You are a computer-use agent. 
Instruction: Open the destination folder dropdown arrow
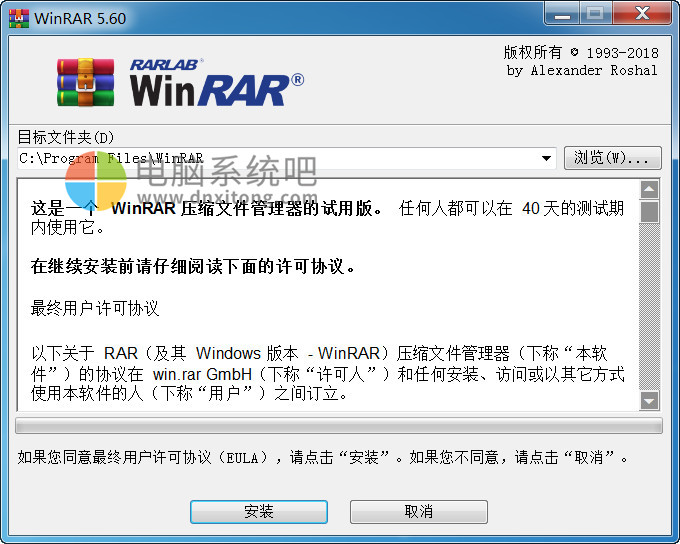(x=546, y=158)
